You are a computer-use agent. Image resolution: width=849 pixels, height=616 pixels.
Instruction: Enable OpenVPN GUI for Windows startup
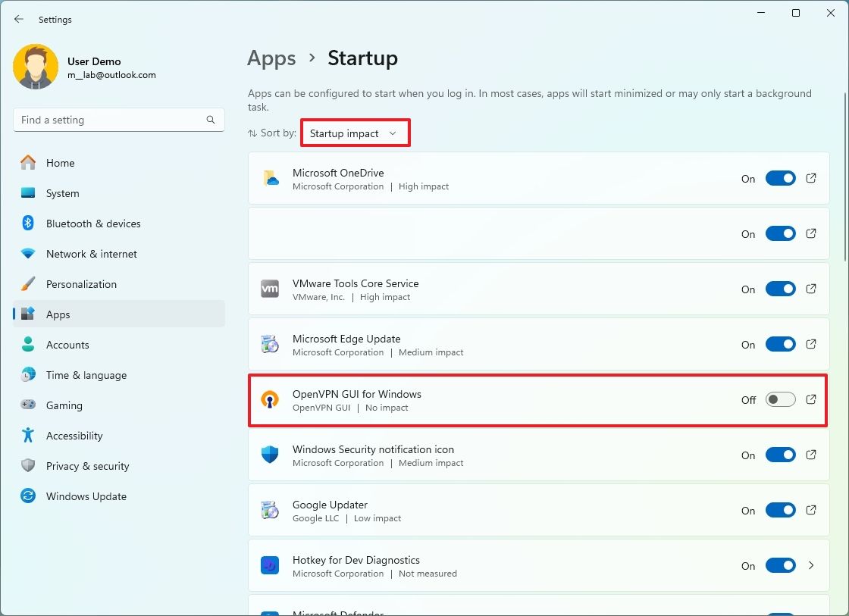point(780,399)
